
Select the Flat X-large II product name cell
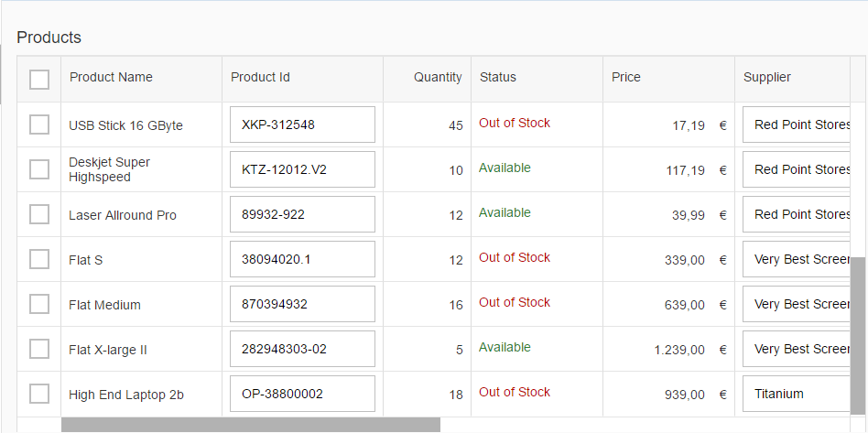tap(108, 350)
